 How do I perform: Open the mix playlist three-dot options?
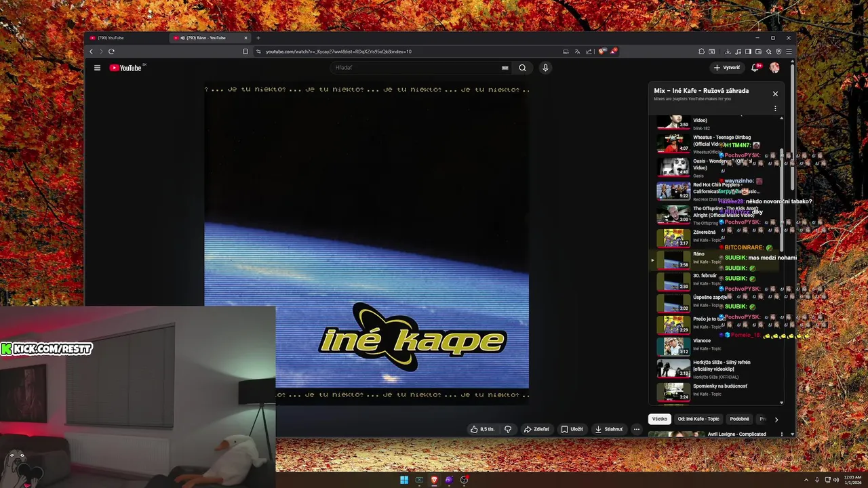coord(775,108)
